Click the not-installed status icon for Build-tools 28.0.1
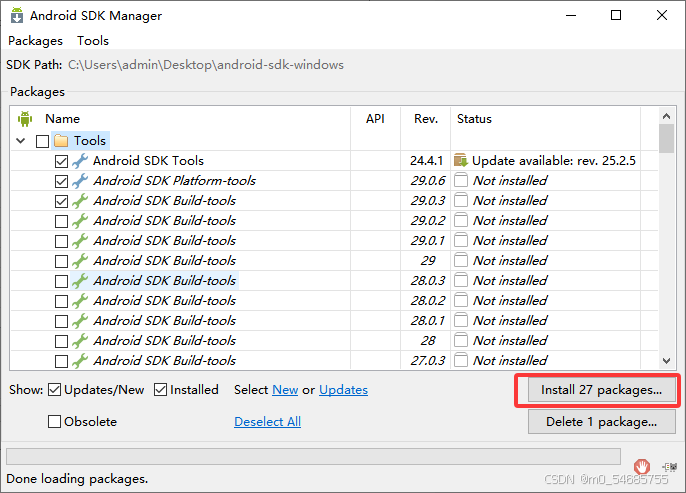The height and width of the screenshot is (493, 686). 461,321
